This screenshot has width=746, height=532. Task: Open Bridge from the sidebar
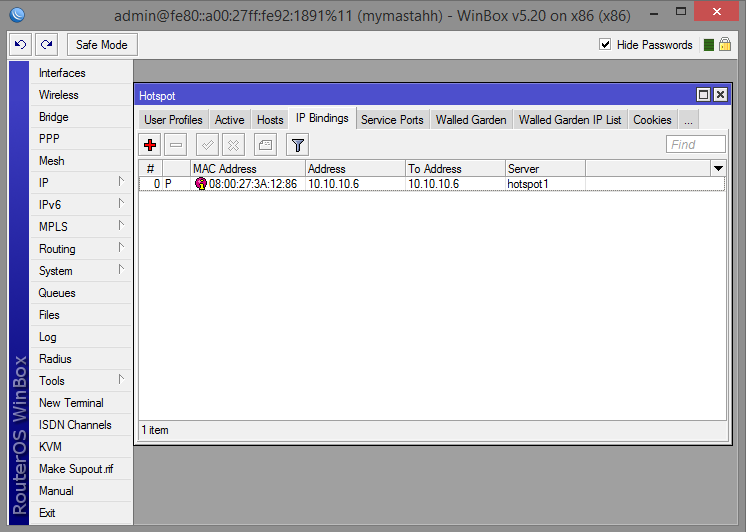point(81,117)
